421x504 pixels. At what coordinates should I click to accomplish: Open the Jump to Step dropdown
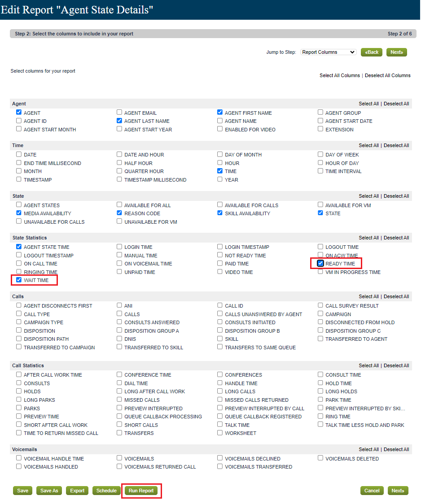point(328,52)
